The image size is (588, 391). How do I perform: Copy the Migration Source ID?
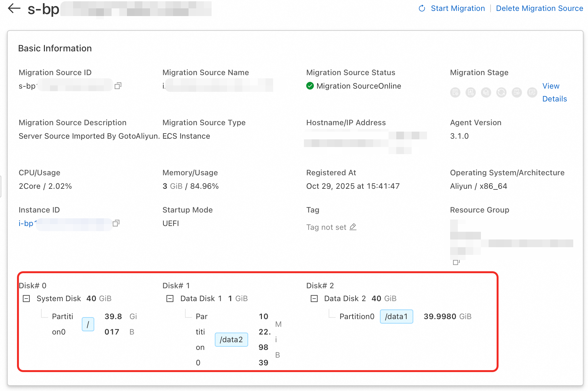pos(118,86)
